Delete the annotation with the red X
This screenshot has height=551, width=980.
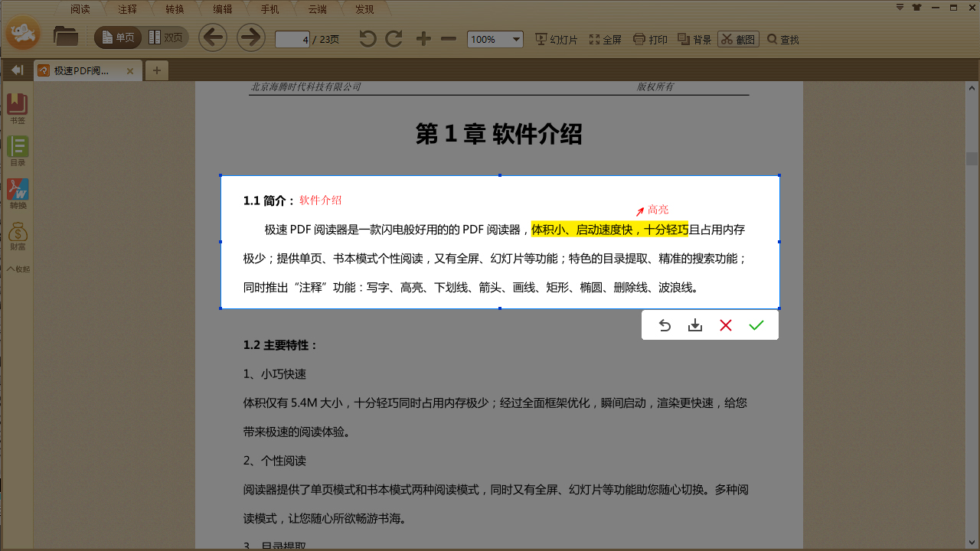tap(726, 324)
